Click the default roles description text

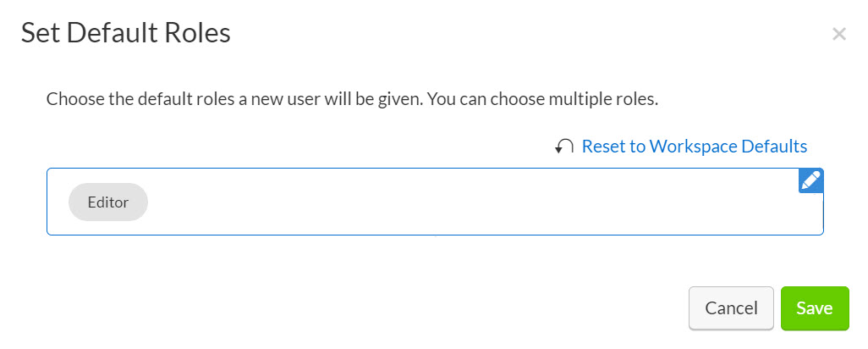tap(352, 99)
